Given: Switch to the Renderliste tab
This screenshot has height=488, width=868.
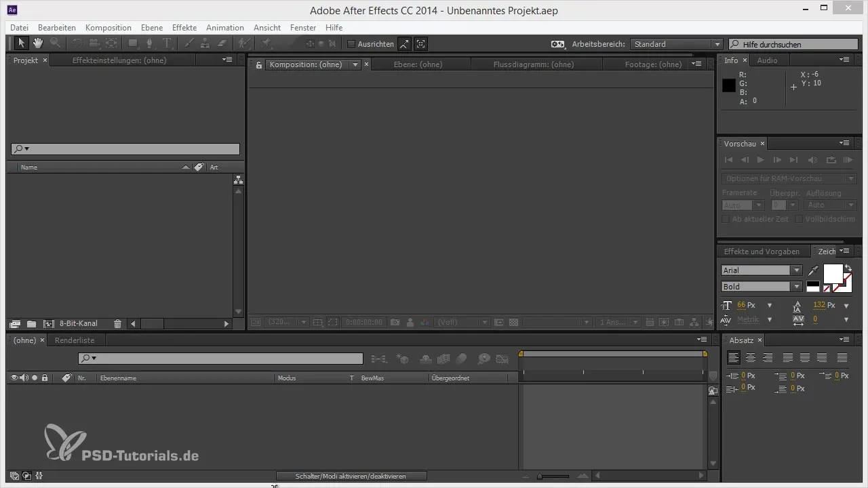Looking at the screenshot, I should [x=75, y=340].
